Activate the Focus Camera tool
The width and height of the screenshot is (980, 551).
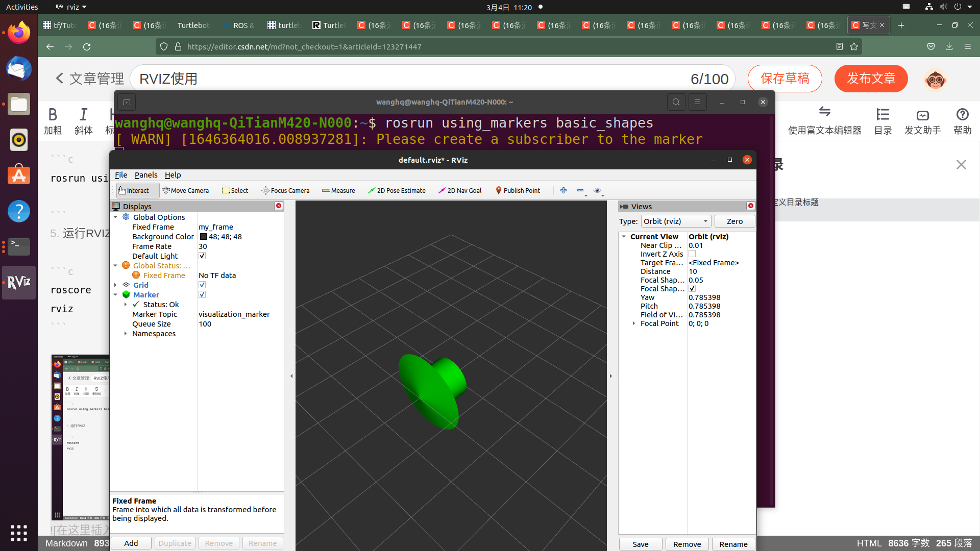tap(285, 190)
